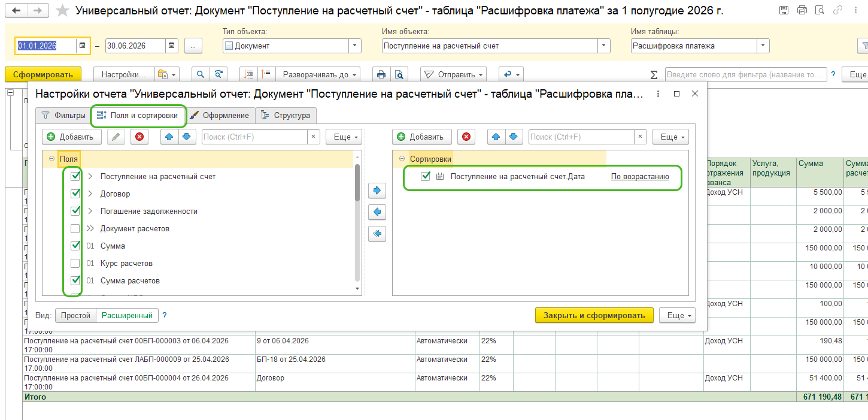Screen dimensions: 868x420
Task: Switch to the Структура tab
Action: pyautogui.click(x=286, y=115)
